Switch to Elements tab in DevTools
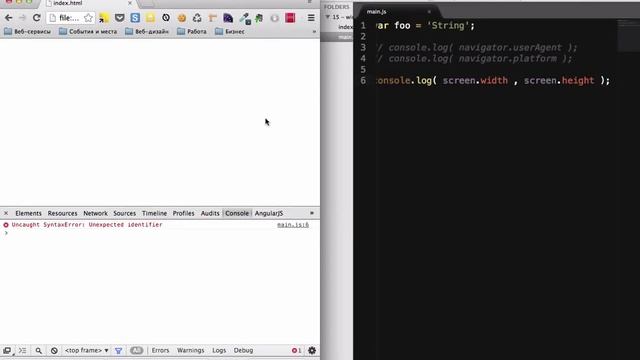Screen dimensions: 640x360 (28, 213)
